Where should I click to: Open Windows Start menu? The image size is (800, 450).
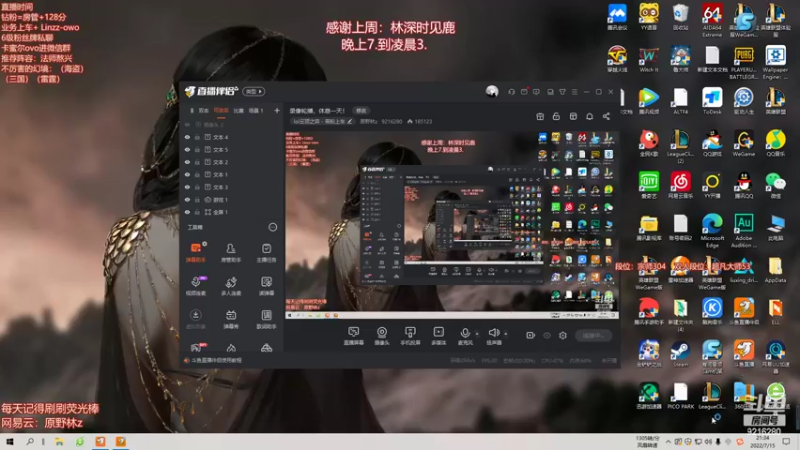10,442
